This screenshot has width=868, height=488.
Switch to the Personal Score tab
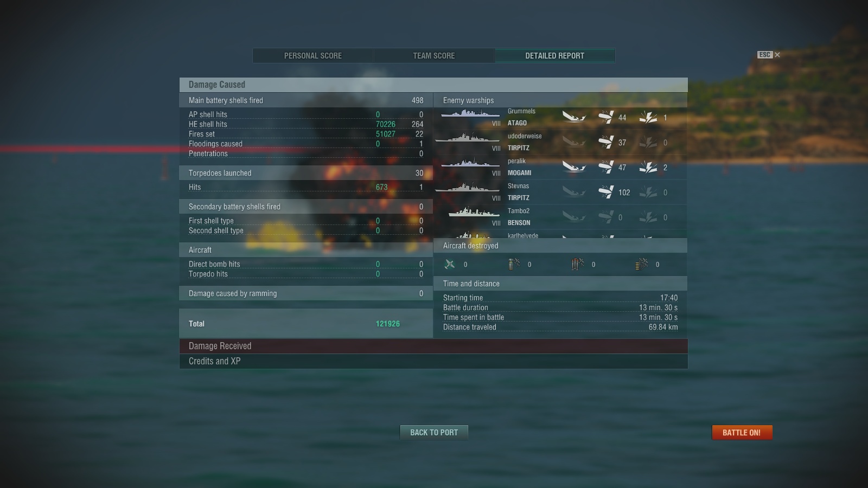(x=313, y=56)
